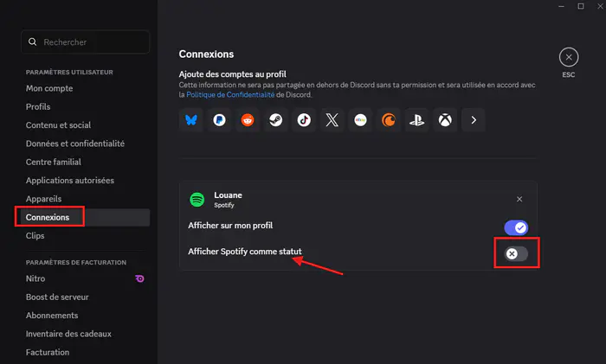
Task: Connect a Crunchyroll account
Action: point(389,120)
